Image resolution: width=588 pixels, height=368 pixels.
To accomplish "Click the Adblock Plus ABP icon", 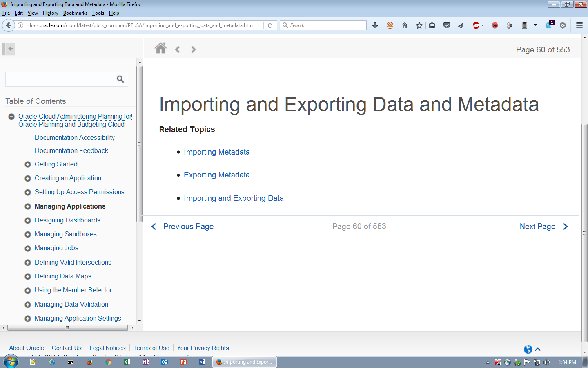I will (x=476, y=25).
